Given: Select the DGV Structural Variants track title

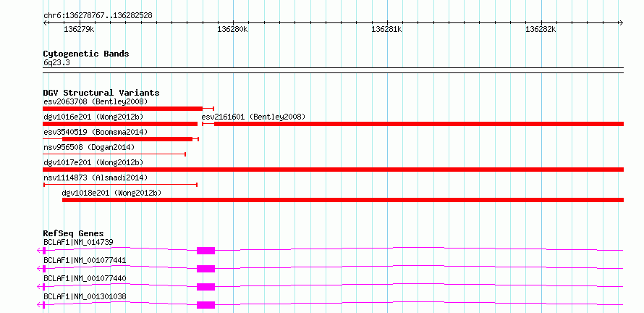Looking at the screenshot, I should tap(101, 93).
